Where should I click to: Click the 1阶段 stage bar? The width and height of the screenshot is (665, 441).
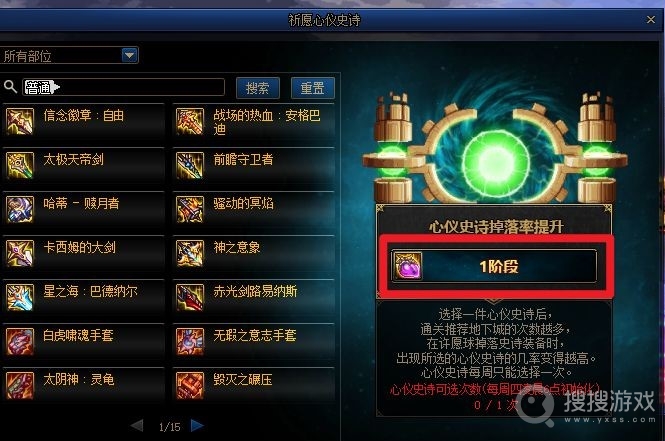tap(494, 266)
